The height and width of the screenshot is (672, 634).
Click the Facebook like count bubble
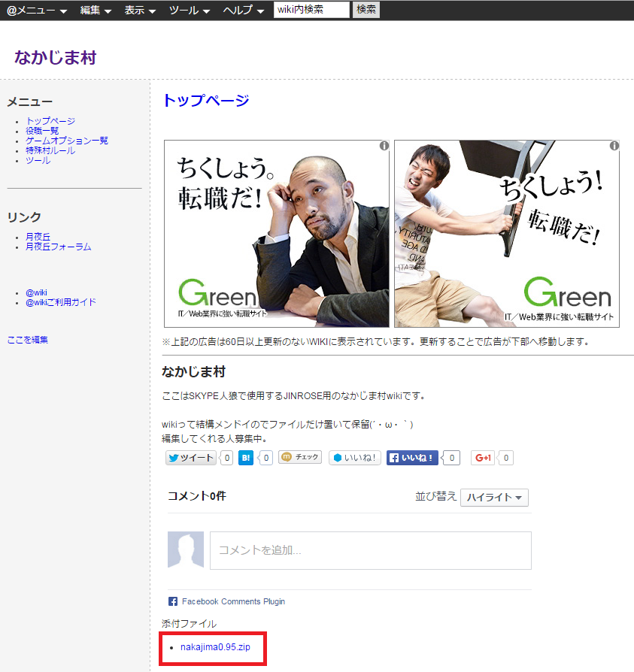point(451,458)
